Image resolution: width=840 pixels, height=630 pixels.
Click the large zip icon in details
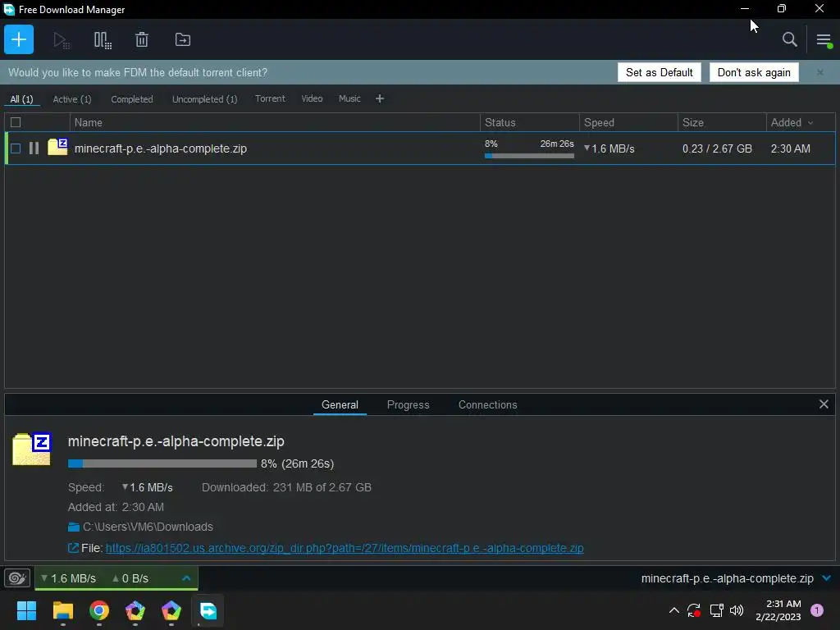[32, 449]
